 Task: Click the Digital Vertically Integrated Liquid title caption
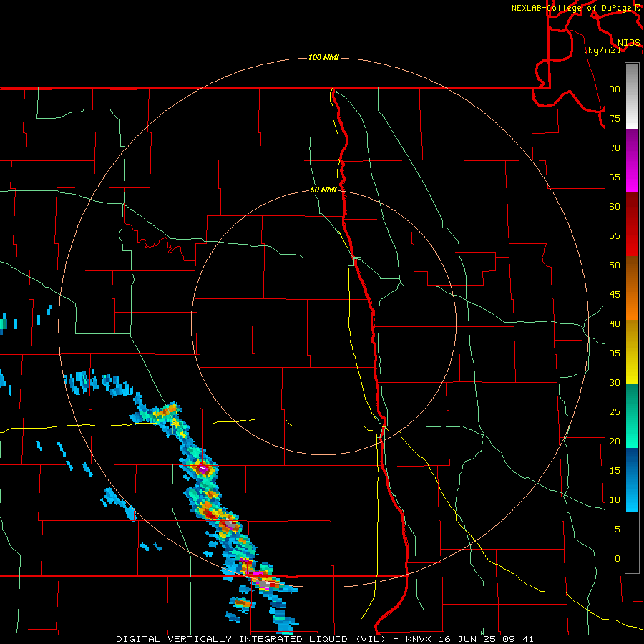pyautogui.click(x=251, y=639)
